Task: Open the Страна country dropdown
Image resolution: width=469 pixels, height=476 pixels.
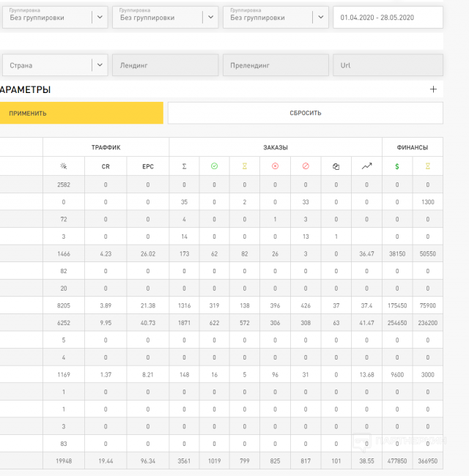Action: (53, 65)
